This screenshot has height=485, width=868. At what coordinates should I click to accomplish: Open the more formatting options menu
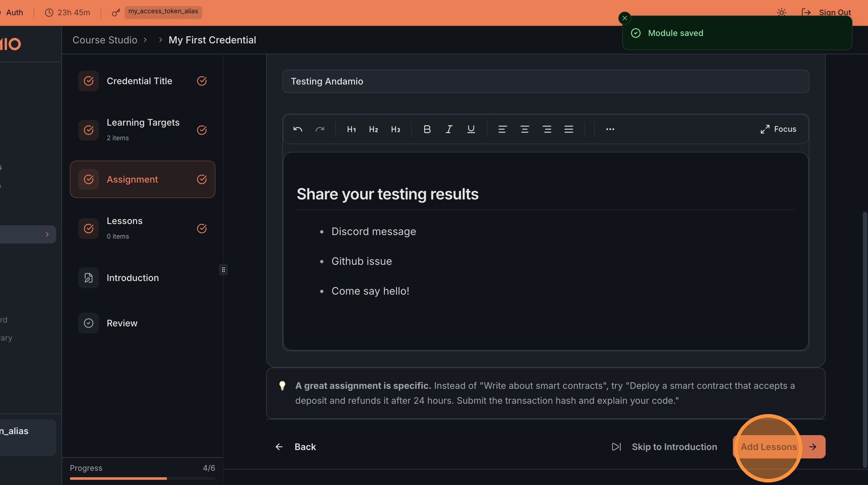click(x=610, y=129)
